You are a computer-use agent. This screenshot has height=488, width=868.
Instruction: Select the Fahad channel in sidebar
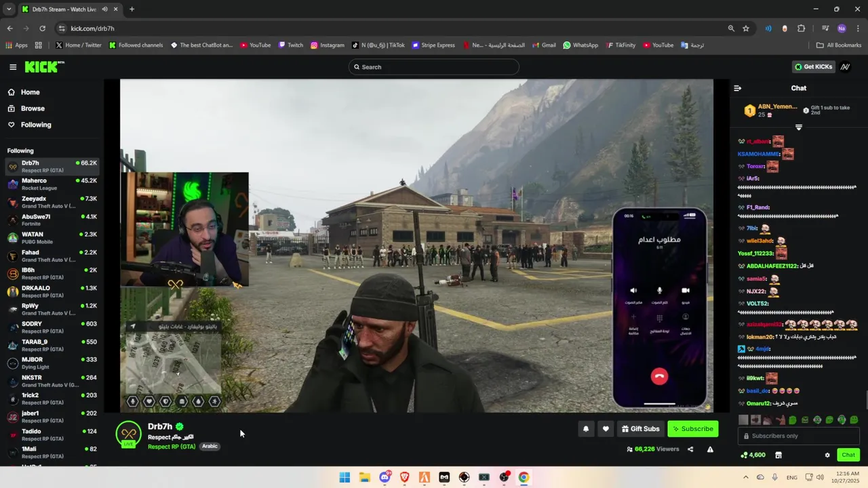[x=52, y=256]
